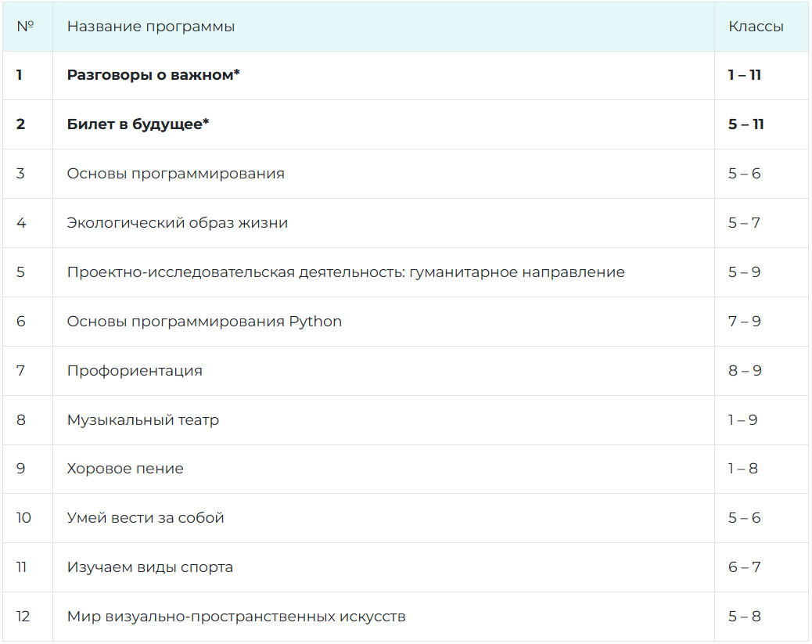Click classes value '5 – 6' for Умей вести за собой
The width and height of the screenshot is (812, 644).
pos(744,517)
